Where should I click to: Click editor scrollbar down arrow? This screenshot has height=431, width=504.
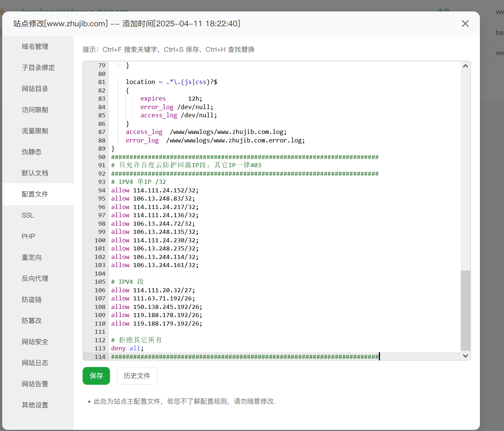coord(465,356)
